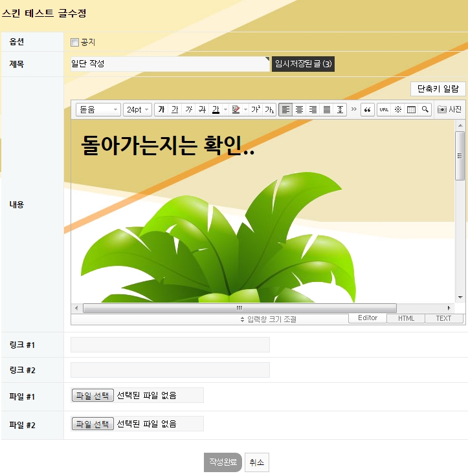Switch to the TEXT editing tab
Screen dimensions: 468x476
point(443,318)
